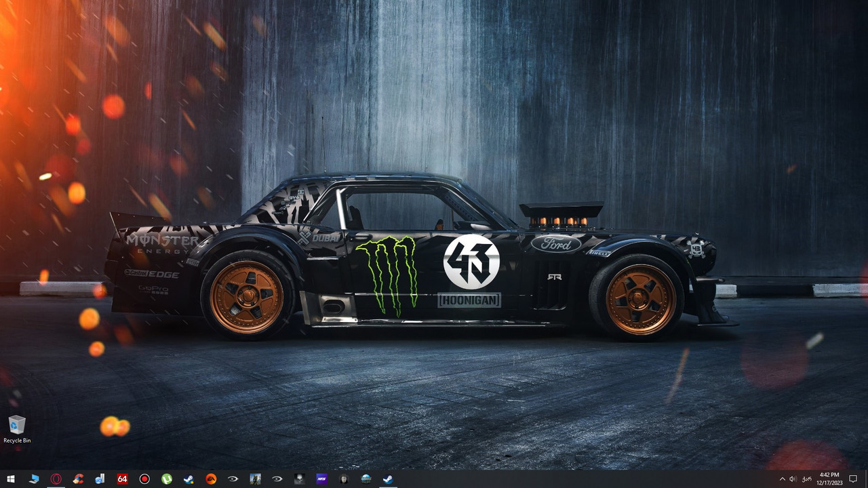Screen dimensions: 868x488
Task: Launch the skull game icon
Action: pyautogui.click(x=299, y=479)
